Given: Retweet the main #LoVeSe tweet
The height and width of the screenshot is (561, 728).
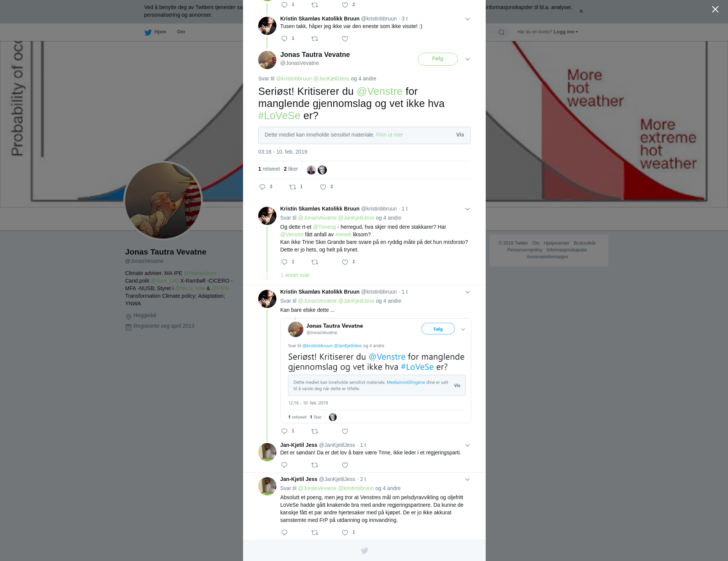Looking at the screenshot, I should coord(293,187).
